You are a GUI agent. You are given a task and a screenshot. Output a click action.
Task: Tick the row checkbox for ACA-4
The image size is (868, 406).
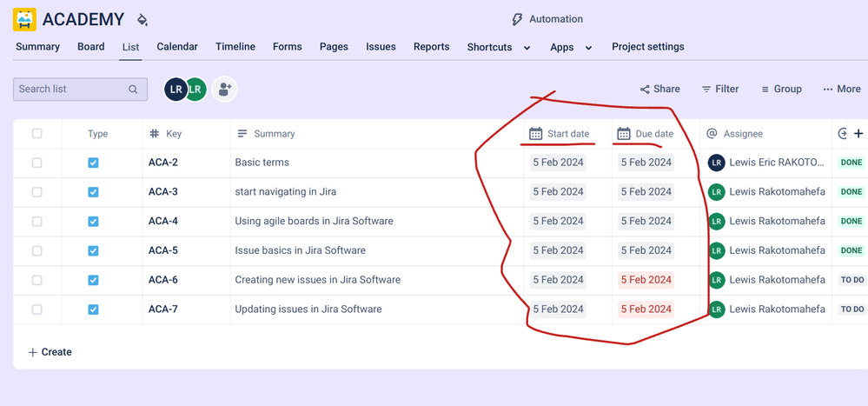coord(36,222)
